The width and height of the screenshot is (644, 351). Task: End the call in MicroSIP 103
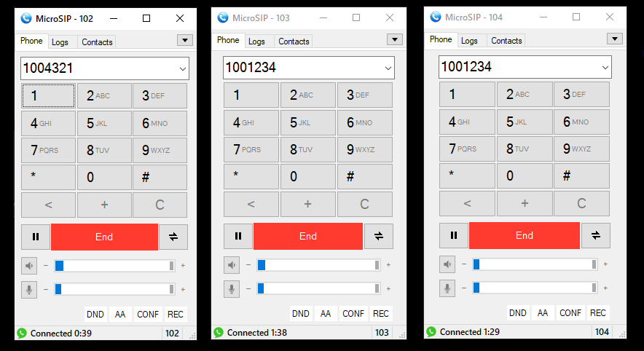click(308, 236)
